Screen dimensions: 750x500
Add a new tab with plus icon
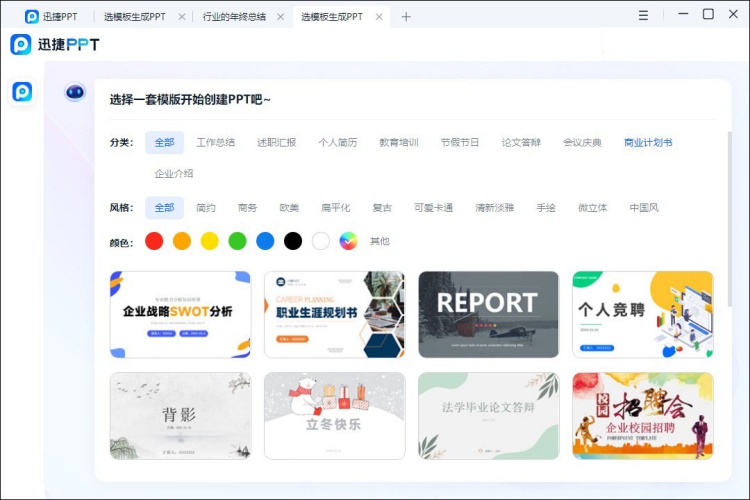[406, 17]
